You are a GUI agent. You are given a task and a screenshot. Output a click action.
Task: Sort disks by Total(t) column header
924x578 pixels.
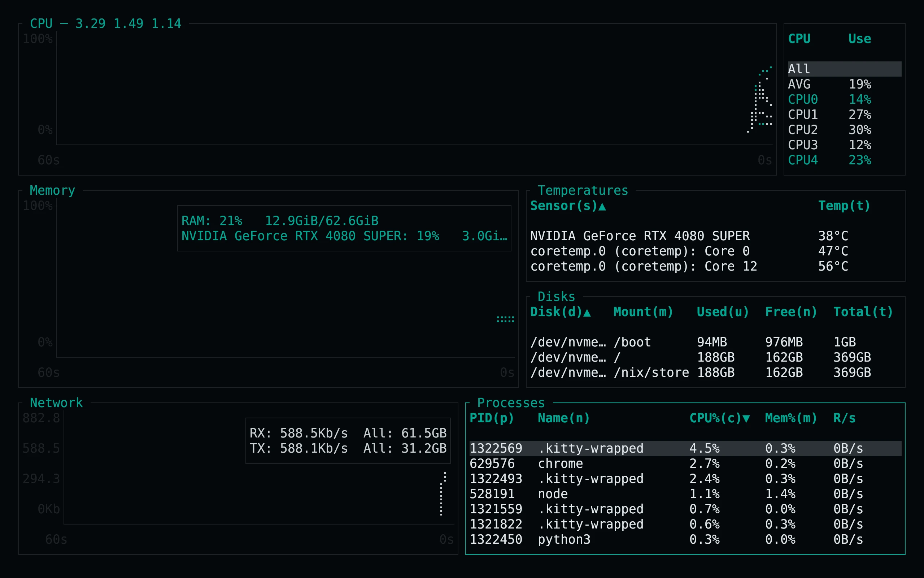point(863,312)
